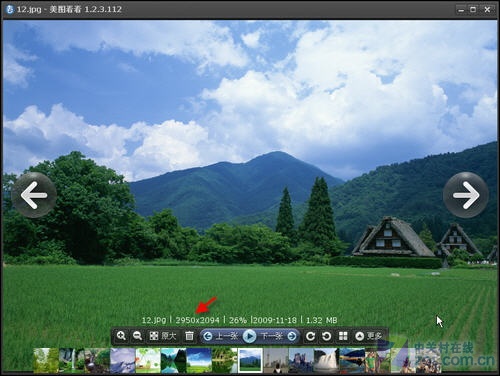Select the rocky peaks landscape thumbnail
The width and height of the screenshot is (500, 376).
point(301,360)
